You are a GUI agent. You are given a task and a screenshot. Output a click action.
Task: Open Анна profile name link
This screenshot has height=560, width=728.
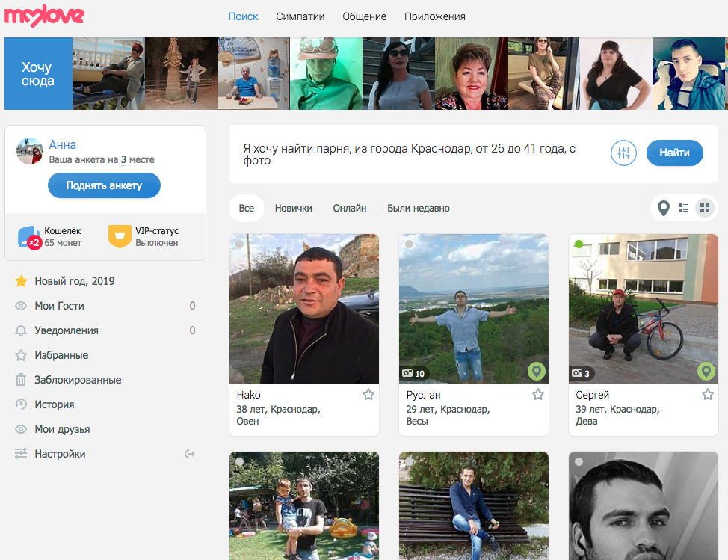click(x=63, y=144)
